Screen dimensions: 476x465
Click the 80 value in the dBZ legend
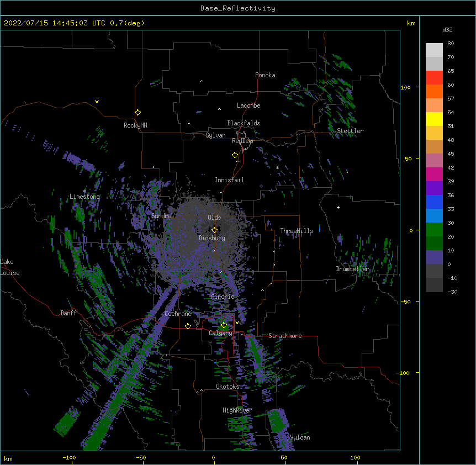pyautogui.click(x=451, y=44)
